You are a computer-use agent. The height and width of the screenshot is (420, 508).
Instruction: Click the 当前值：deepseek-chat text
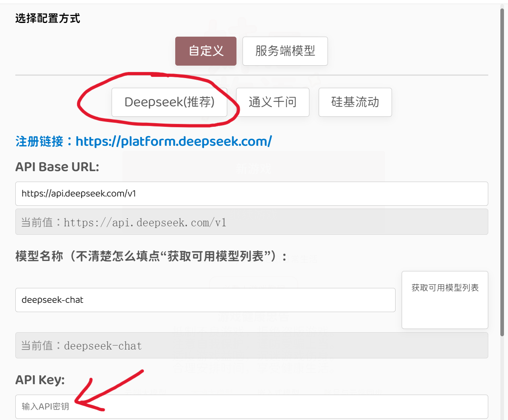[81, 346]
